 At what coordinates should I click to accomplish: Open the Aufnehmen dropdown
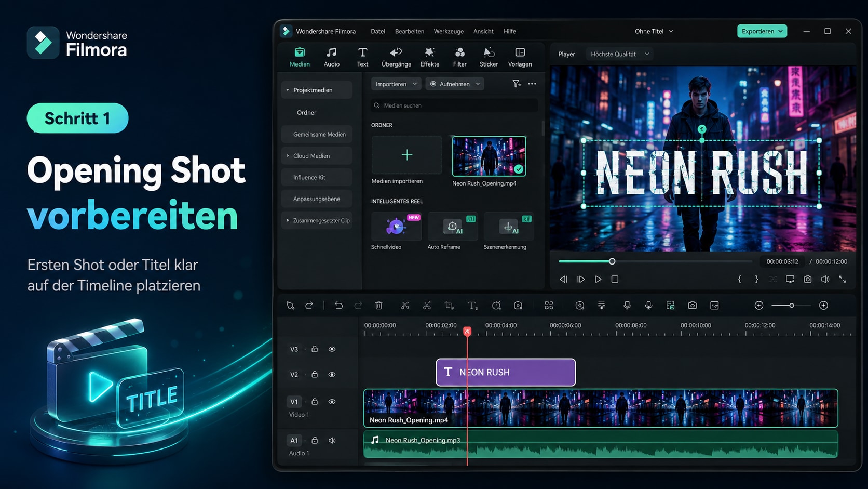(x=455, y=84)
